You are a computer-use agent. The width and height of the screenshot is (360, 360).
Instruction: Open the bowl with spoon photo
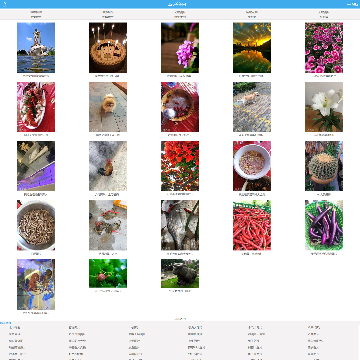coord(180,107)
